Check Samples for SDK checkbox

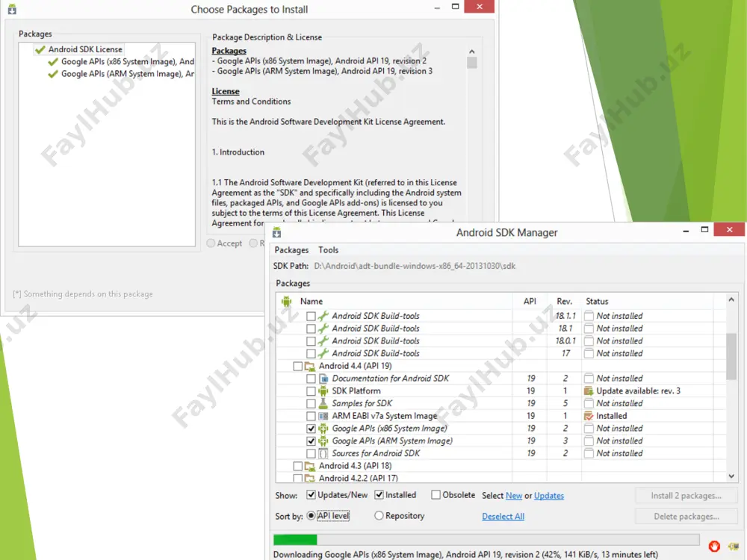click(311, 403)
